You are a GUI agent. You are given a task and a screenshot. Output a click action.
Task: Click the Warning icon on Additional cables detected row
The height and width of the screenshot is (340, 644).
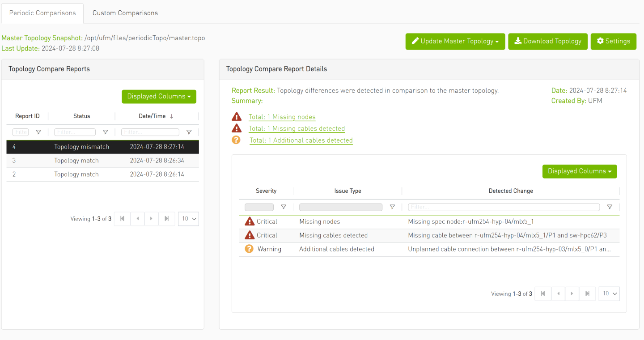pos(249,249)
